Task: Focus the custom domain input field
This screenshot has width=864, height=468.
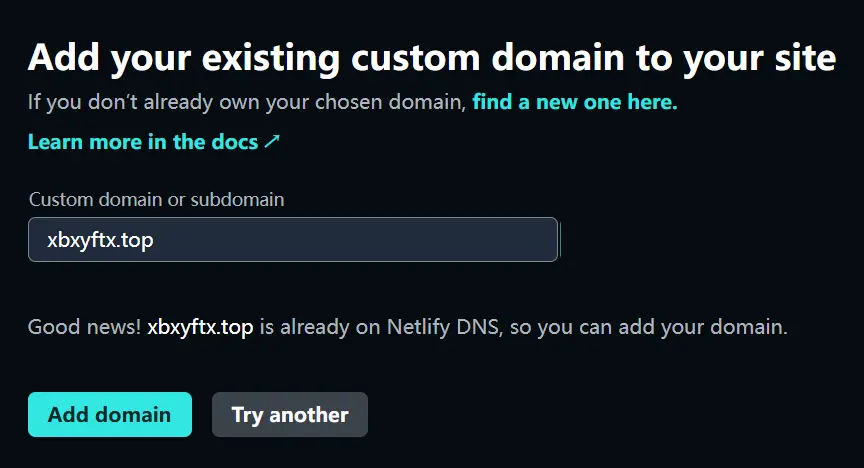Action: coord(292,240)
